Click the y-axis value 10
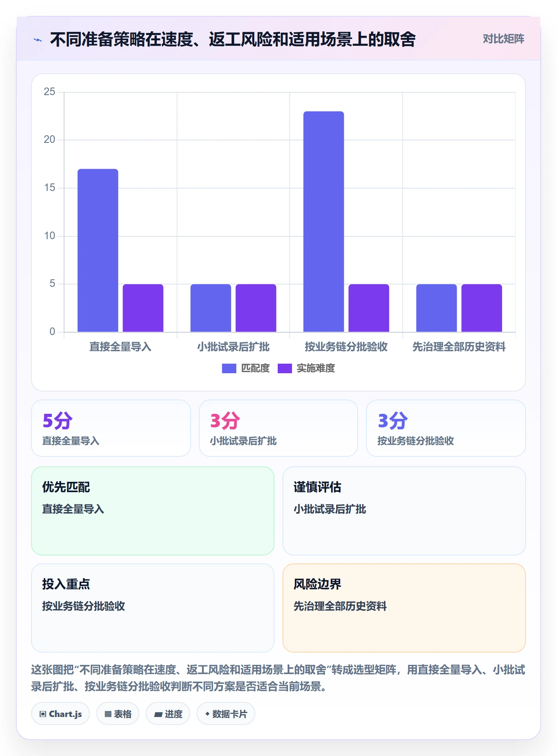 click(x=49, y=236)
